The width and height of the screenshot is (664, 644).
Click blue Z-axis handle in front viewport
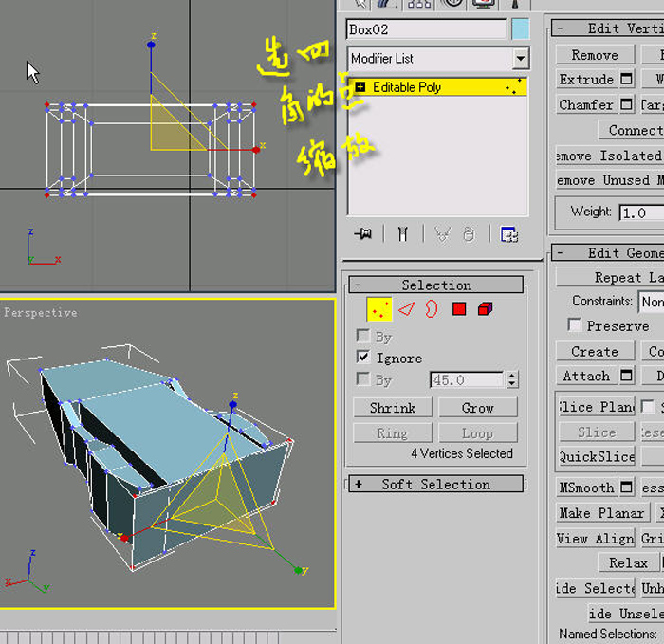coord(151,45)
